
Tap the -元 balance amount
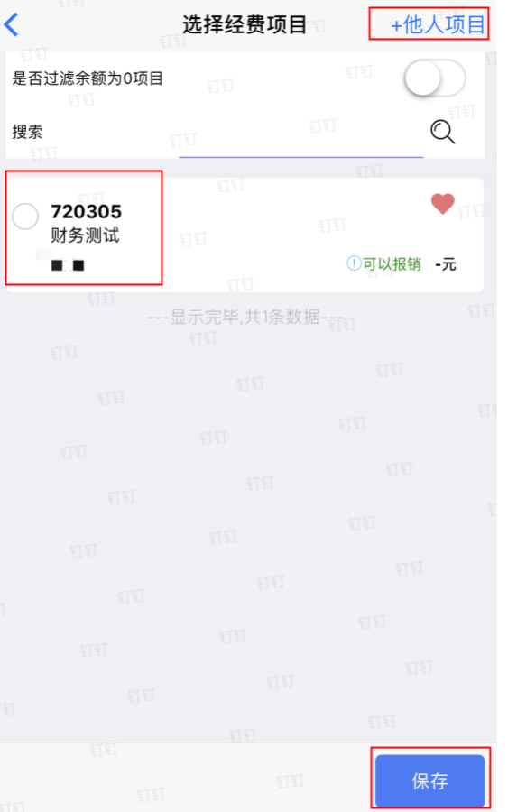(x=446, y=264)
